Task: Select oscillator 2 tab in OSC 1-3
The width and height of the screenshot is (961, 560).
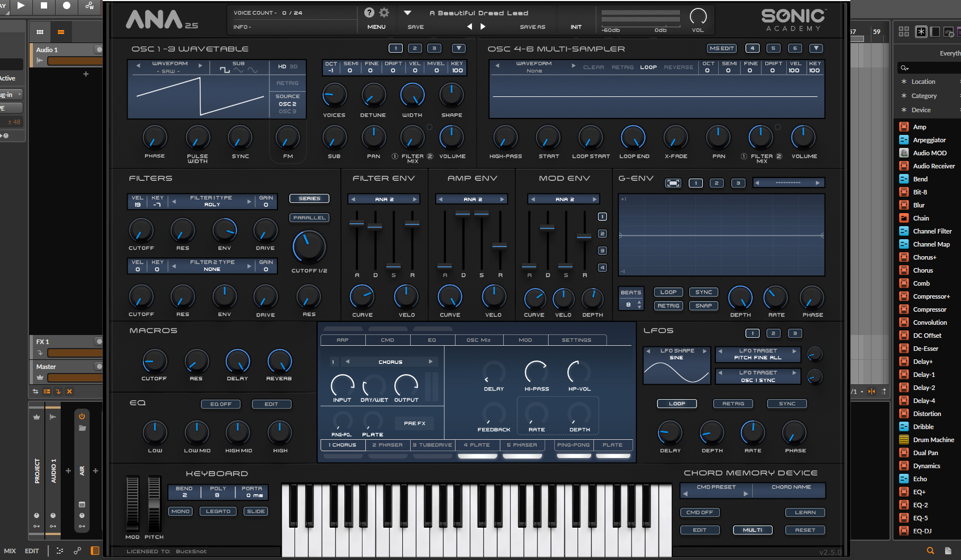Action: click(415, 48)
